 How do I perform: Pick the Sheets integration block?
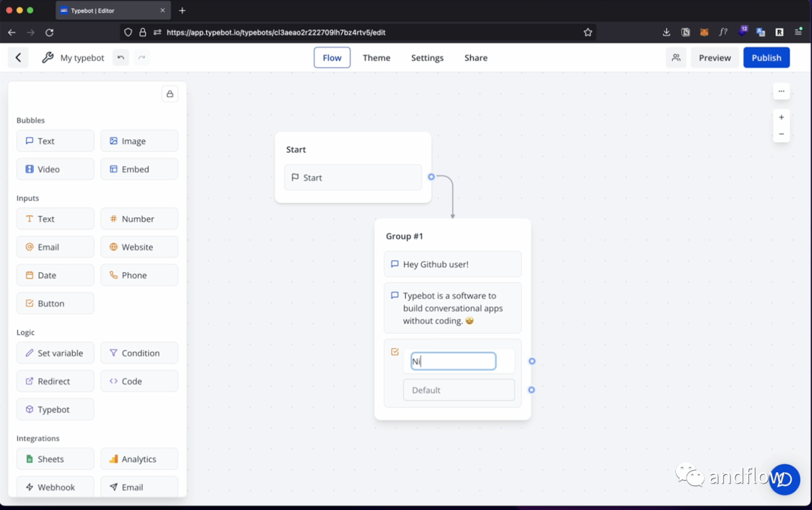[56, 459]
